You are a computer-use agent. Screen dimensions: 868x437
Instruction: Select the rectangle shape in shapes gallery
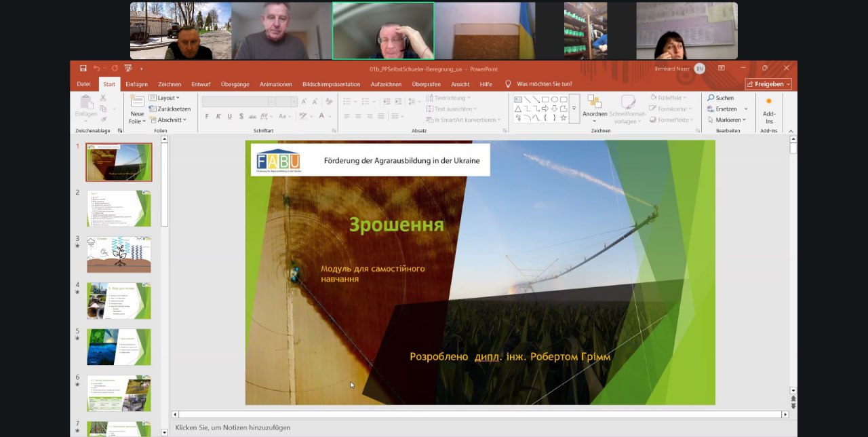click(x=545, y=100)
